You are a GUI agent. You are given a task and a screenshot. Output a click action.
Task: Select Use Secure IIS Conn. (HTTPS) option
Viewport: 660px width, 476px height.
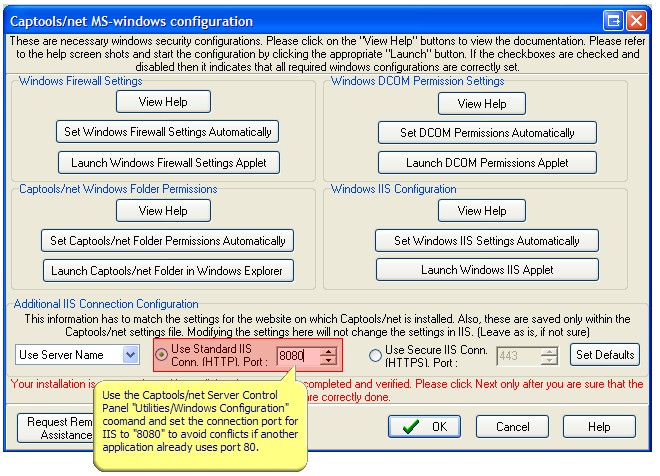tap(376, 355)
